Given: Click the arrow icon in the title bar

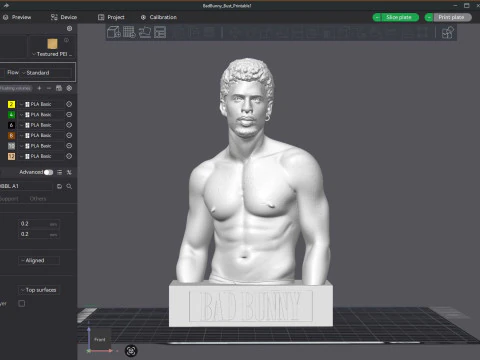Looking at the screenshot, I should [6, 5].
